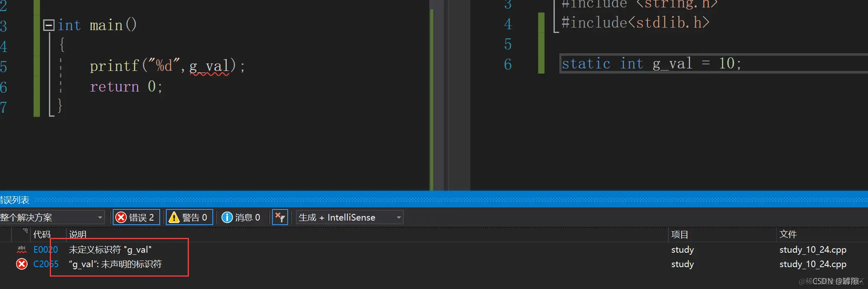Collapse the main function code block
Viewport: 868px width, 289px height.
(x=49, y=26)
